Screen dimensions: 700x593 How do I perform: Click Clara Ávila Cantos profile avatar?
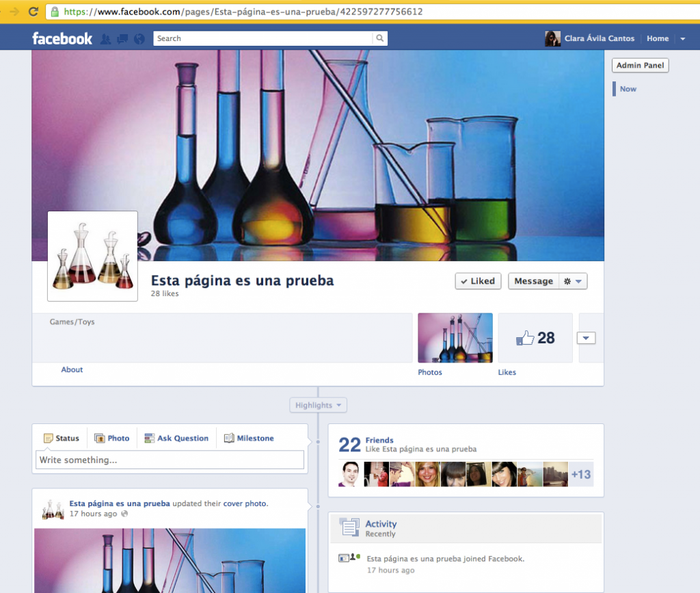tap(552, 38)
